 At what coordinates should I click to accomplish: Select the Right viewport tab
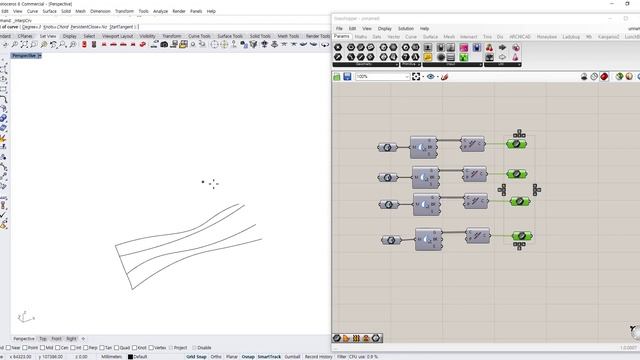point(71,339)
